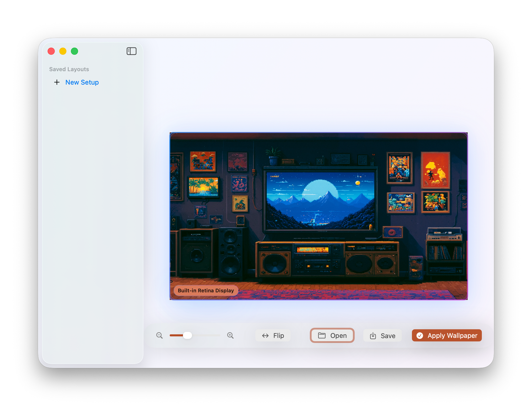Select the Built-in Retina Display label
This screenshot has width=532, height=406.
tap(206, 290)
